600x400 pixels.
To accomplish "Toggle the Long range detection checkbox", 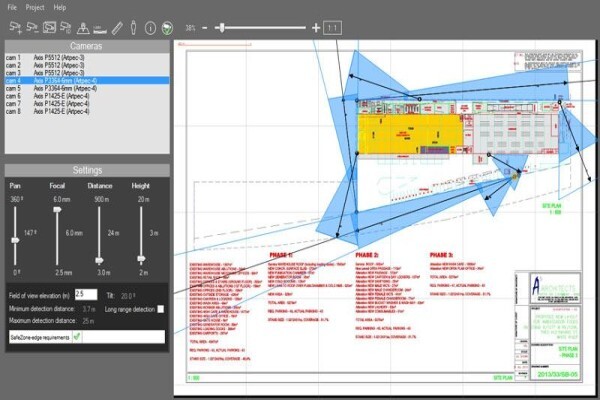I will [161, 309].
